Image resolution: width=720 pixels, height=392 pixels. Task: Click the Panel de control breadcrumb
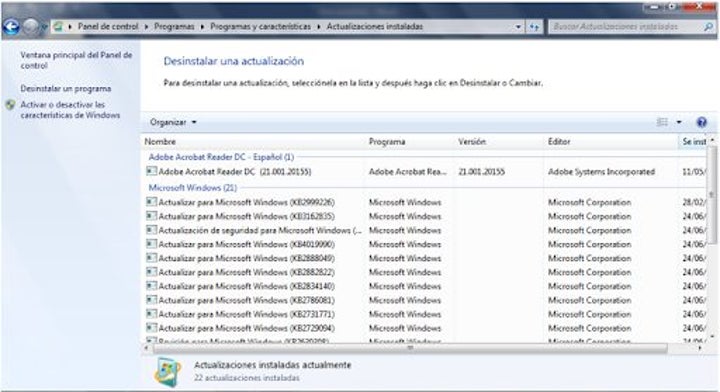[x=108, y=27]
